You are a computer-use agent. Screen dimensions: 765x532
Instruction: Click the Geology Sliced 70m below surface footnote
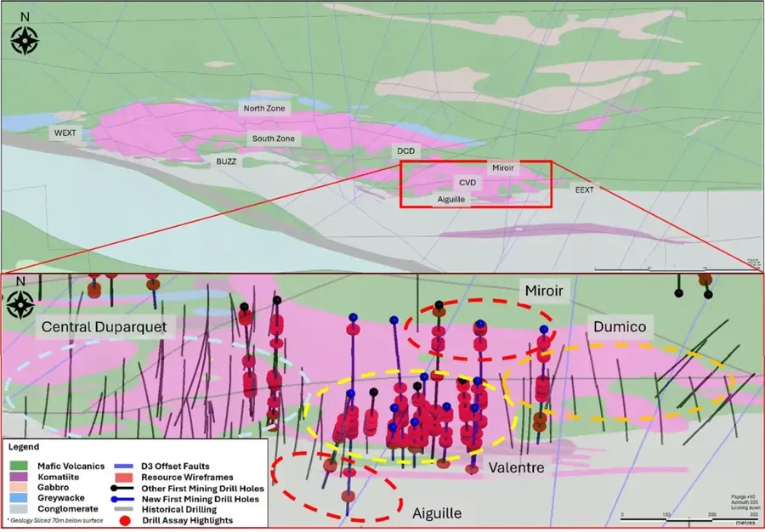coord(55,520)
